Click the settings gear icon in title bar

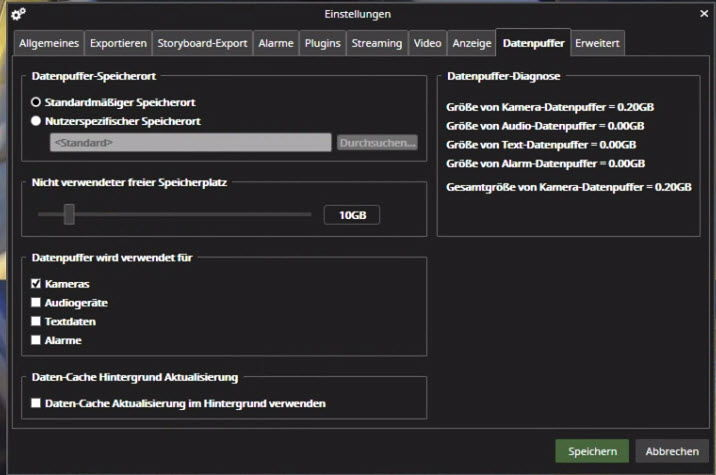tap(19, 14)
